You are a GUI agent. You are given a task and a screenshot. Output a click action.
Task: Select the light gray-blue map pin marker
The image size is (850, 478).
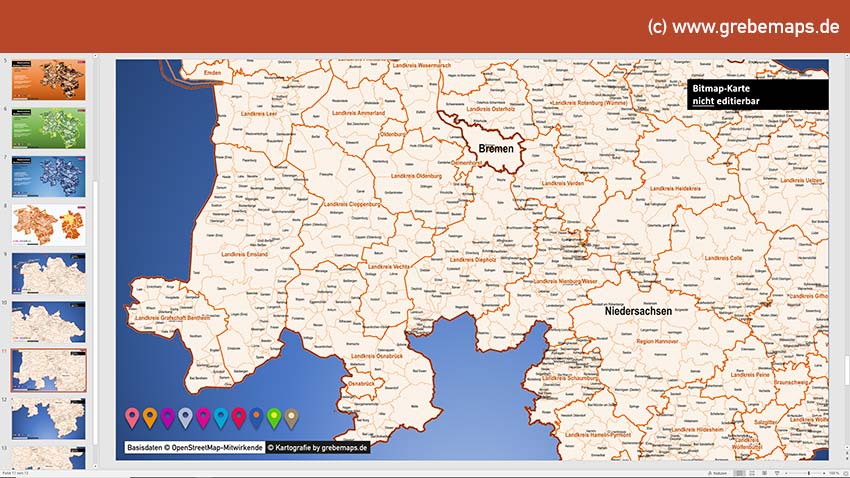185,418
